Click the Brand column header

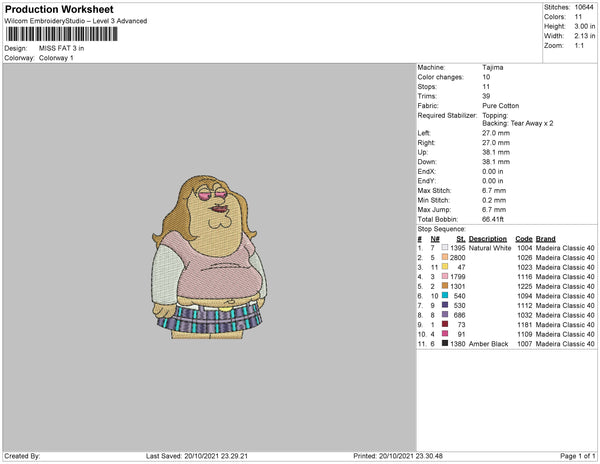tap(545, 239)
